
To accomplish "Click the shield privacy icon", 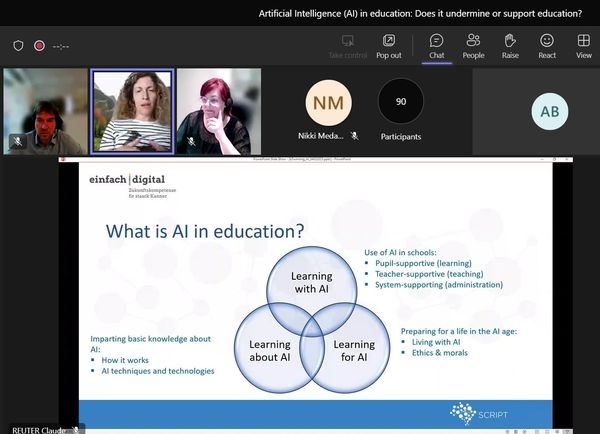I will coord(18,46).
